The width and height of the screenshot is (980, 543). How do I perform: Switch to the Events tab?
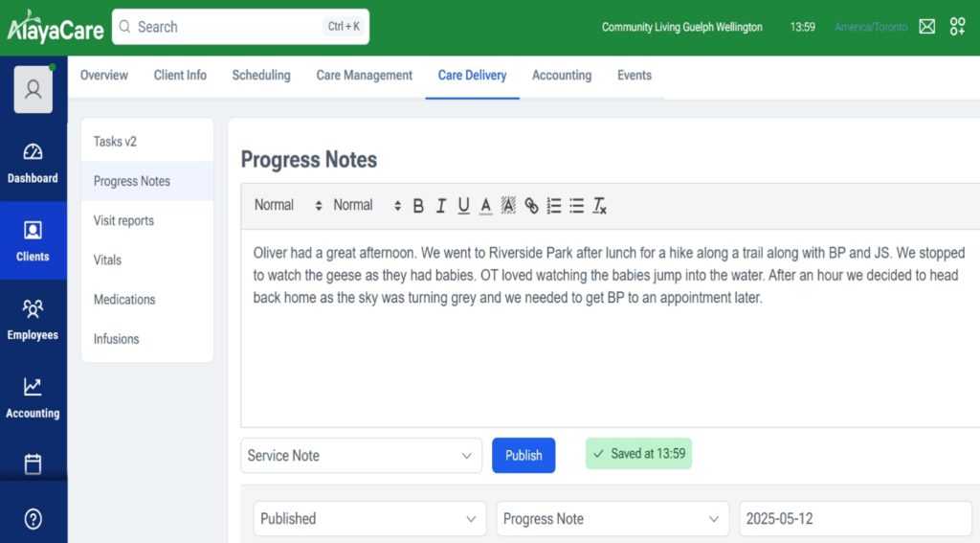click(635, 75)
